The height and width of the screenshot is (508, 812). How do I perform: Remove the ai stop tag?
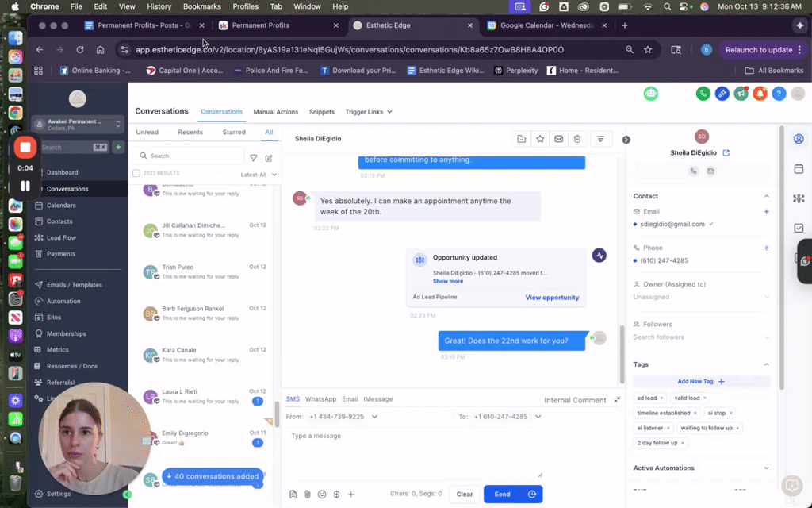click(x=730, y=413)
